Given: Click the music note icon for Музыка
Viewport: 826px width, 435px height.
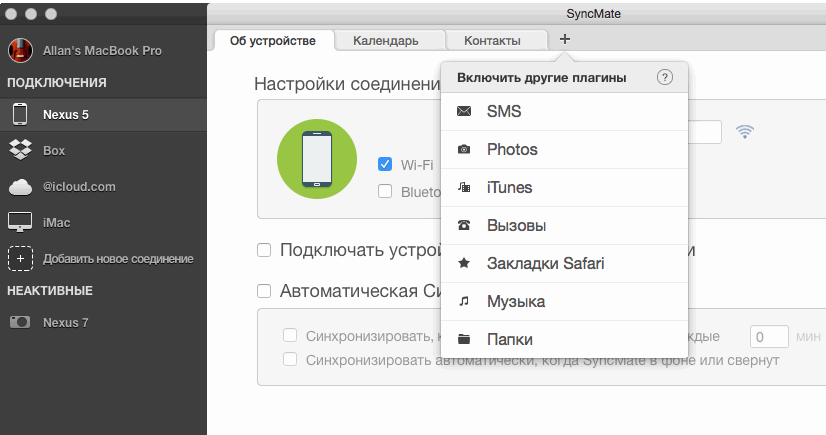Looking at the screenshot, I should pos(464,301).
